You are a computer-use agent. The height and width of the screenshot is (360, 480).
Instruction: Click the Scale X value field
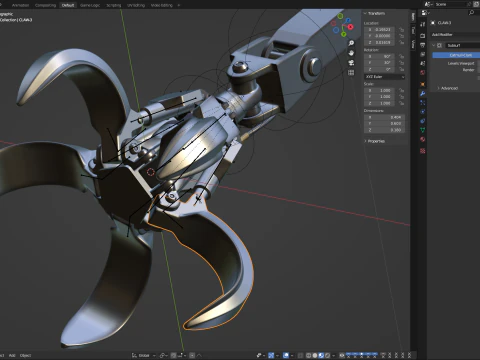(380, 90)
